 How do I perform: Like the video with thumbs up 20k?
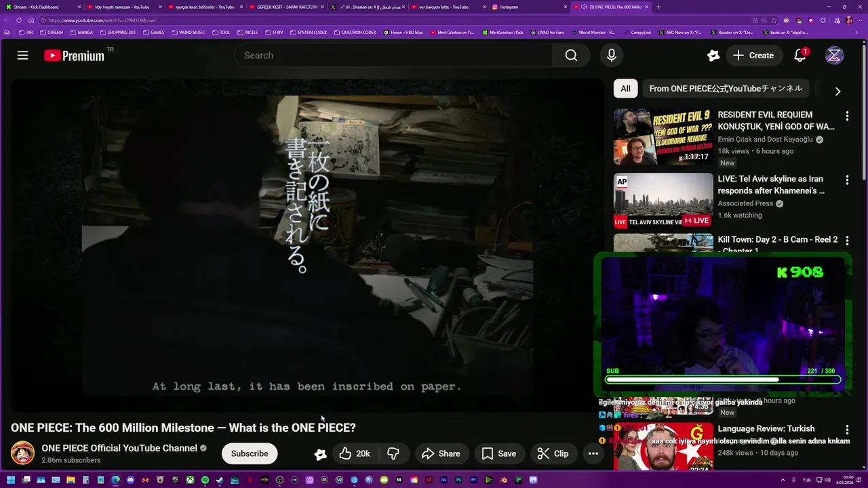pos(355,453)
